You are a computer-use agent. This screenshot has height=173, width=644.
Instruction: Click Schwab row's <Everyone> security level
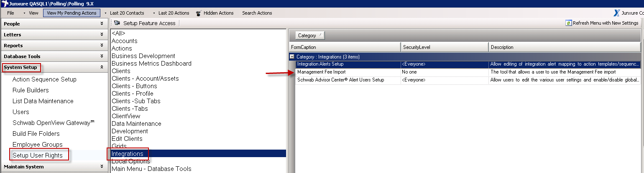(445, 80)
